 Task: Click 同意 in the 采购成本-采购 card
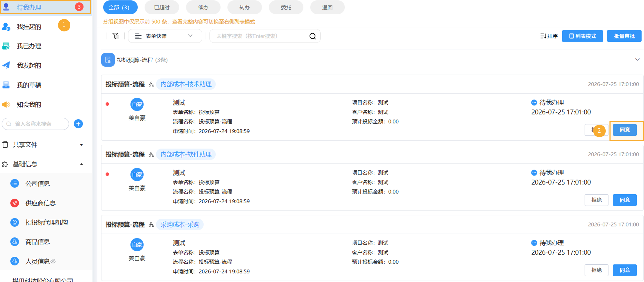tap(625, 270)
